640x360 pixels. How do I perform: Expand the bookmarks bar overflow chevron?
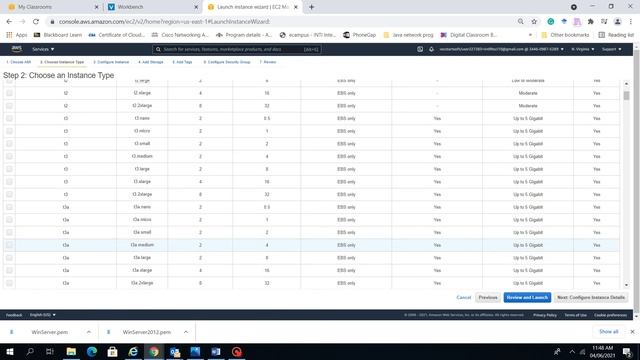[530, 35]
